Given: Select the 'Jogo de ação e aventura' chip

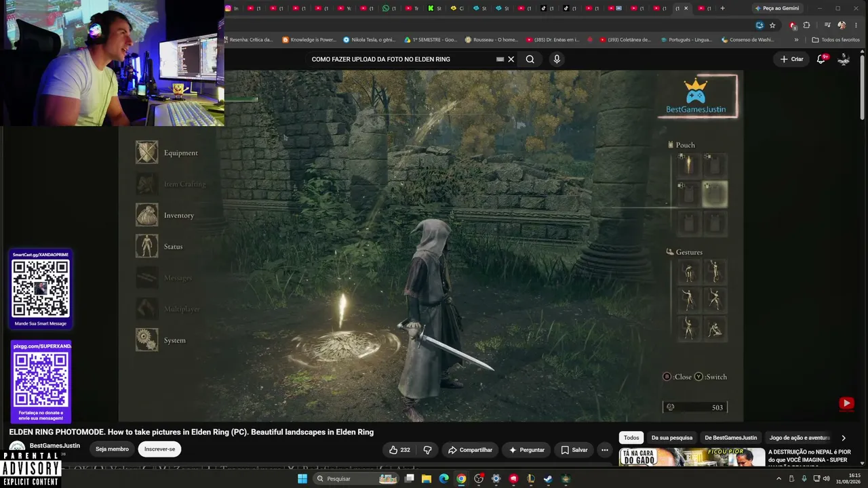Looking at the screenshot, I should click(800, 438).
